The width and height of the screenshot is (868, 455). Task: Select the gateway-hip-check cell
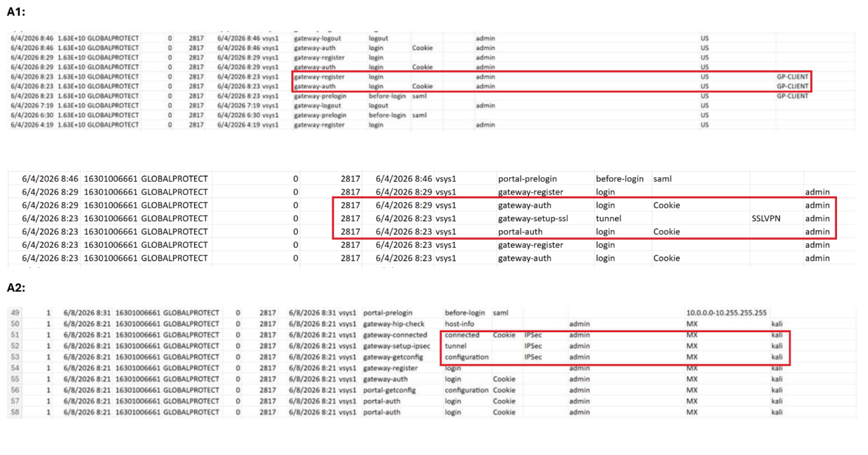[x=394, y=324]
